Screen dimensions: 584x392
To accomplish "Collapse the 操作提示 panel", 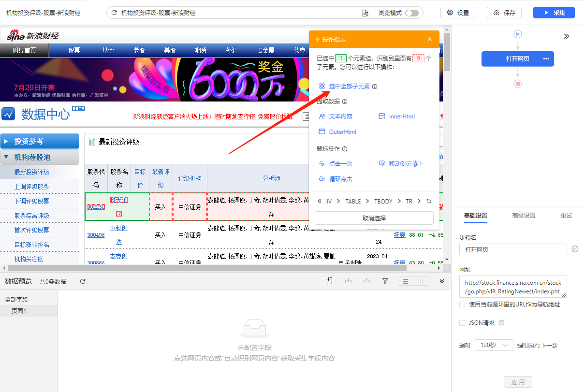I will tap(430, 39).
